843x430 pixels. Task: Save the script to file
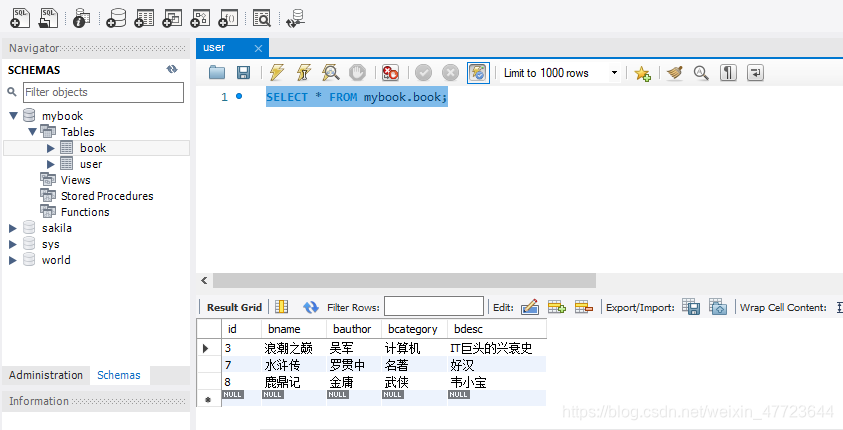(244, 73)
